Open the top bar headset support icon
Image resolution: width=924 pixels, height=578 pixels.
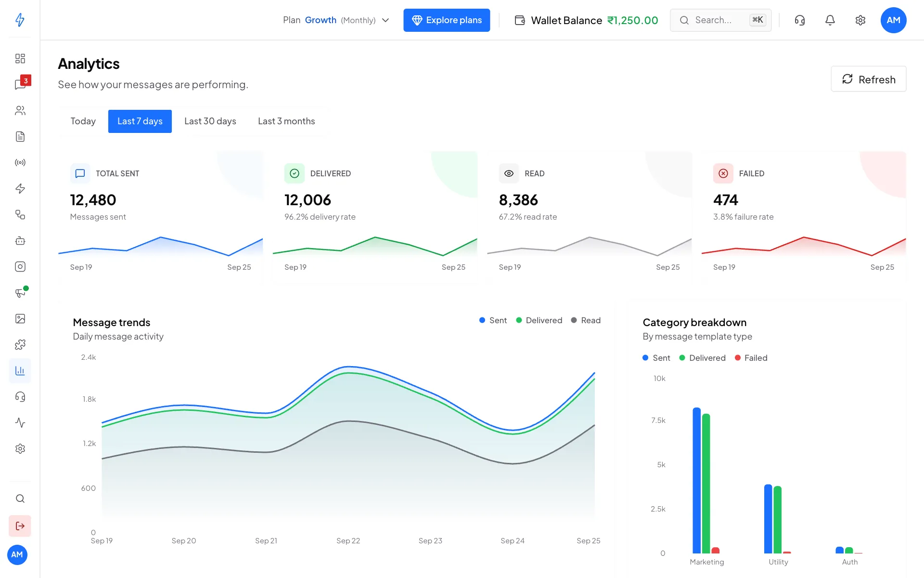click(x=800, y=20)
